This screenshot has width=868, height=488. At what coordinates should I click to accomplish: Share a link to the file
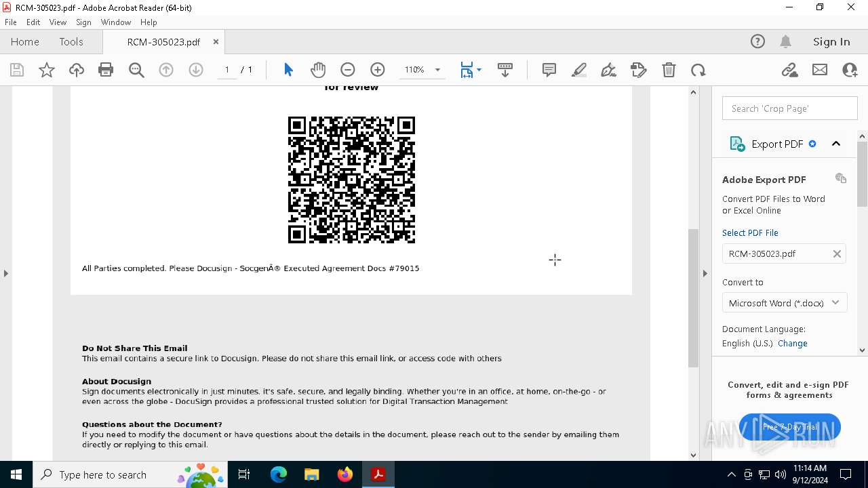click(x=789, y=70)
